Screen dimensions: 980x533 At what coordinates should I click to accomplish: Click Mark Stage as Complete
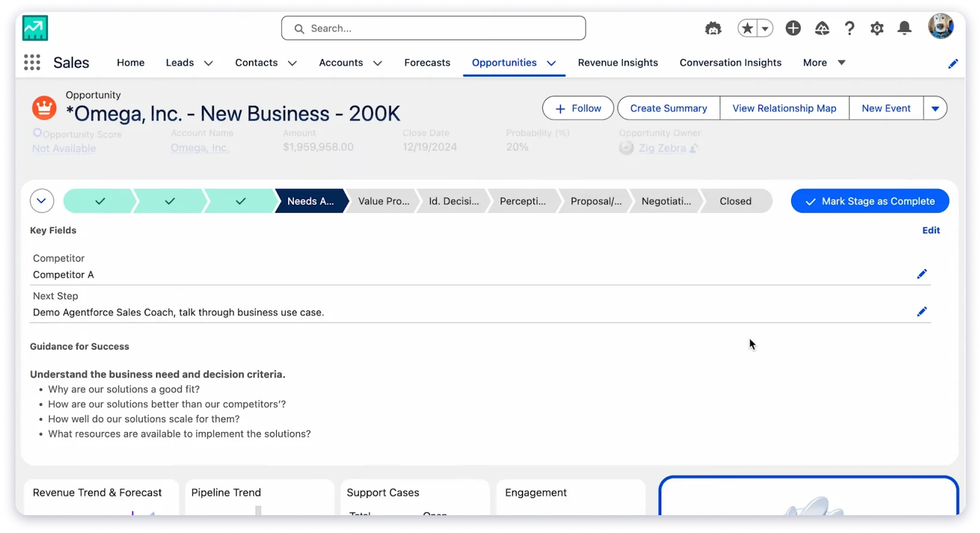point(870,201)
